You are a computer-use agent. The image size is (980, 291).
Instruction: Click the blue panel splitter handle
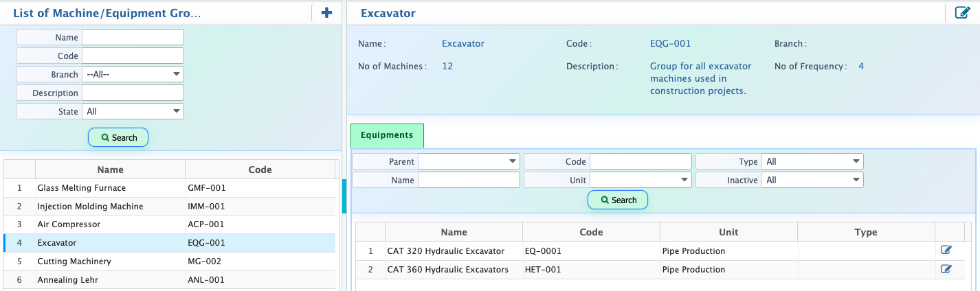pyautogui.click(x=344, y=197)
